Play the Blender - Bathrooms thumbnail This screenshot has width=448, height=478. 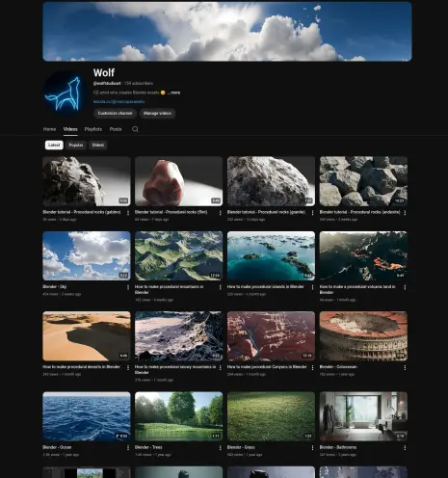click(363, 416)
